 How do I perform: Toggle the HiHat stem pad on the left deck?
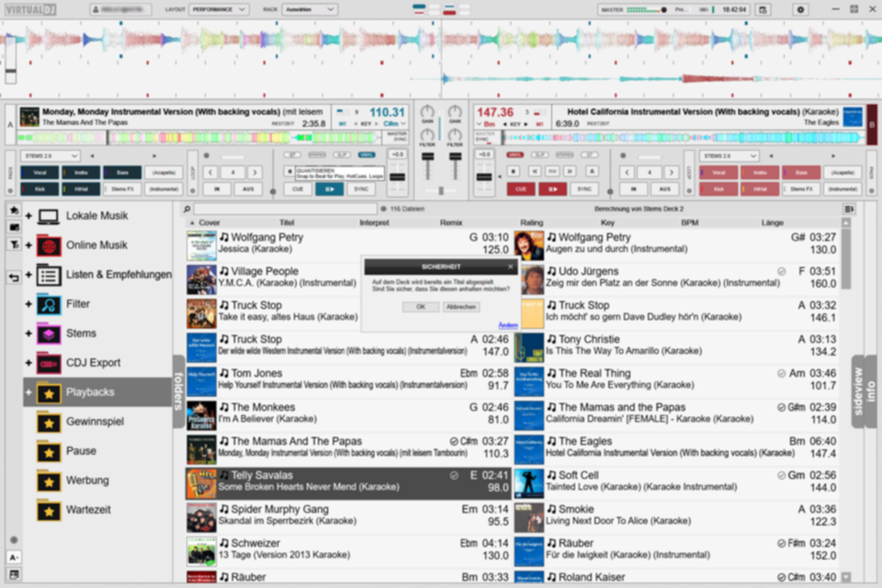click(x=81, y=189)
